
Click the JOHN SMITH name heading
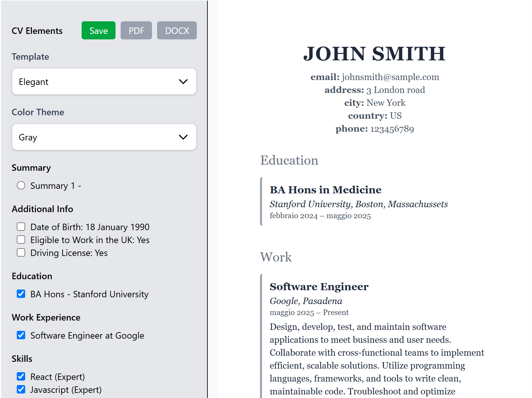point(375,54)
